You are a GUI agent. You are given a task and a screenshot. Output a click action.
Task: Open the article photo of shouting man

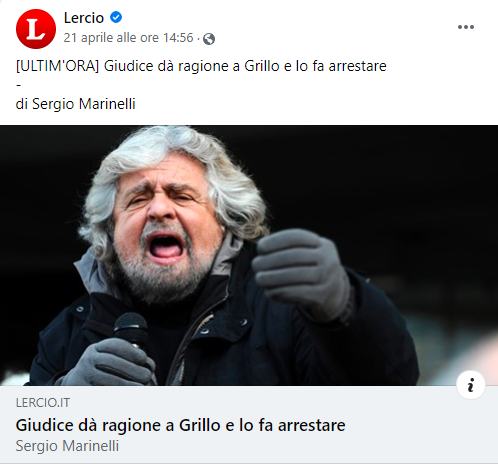pos(249,255)
